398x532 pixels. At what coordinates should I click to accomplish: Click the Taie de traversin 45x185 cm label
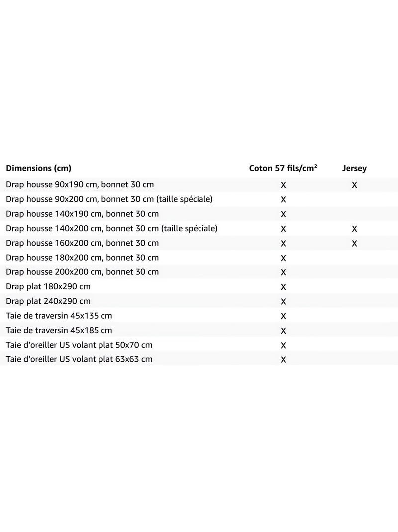point(59,330)
